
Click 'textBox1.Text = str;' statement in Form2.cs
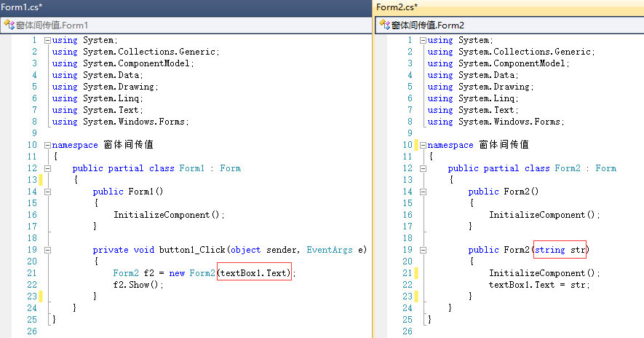pos(539,285)
